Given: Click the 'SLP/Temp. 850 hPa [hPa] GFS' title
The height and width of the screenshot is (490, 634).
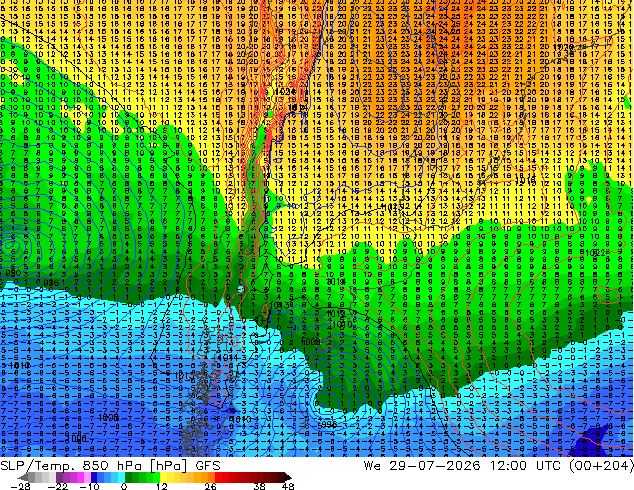Looking at the screenshot, I should tap(110, 466).
